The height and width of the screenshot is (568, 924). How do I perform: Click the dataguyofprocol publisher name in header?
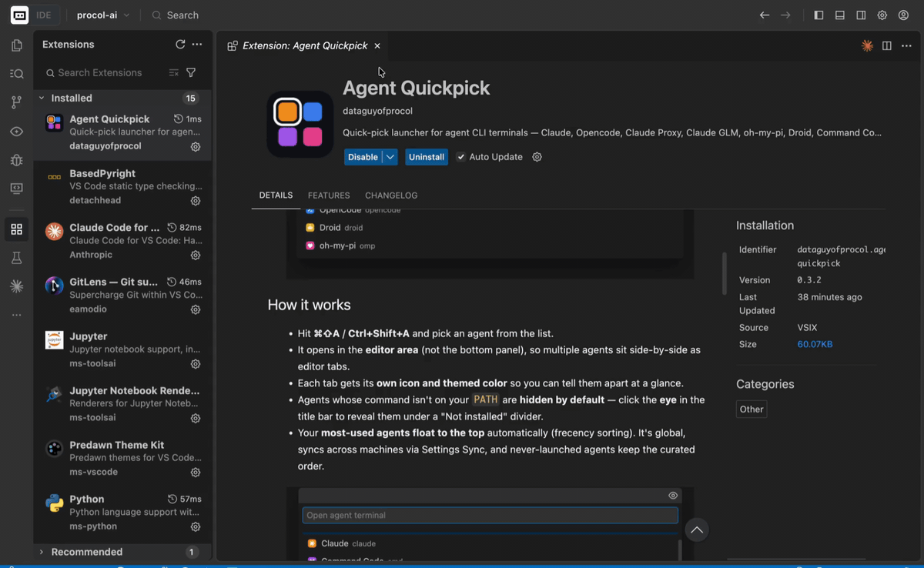(377, 111)
